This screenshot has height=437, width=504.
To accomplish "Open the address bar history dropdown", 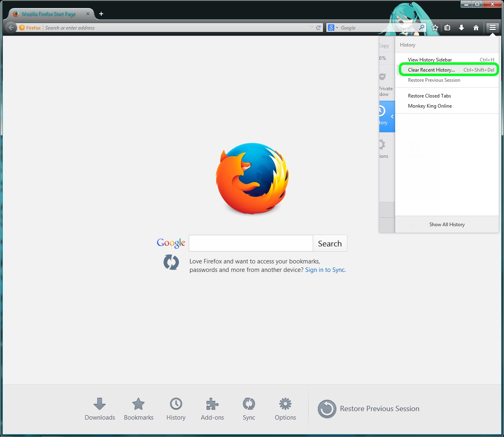I will (x=311, y=28).
